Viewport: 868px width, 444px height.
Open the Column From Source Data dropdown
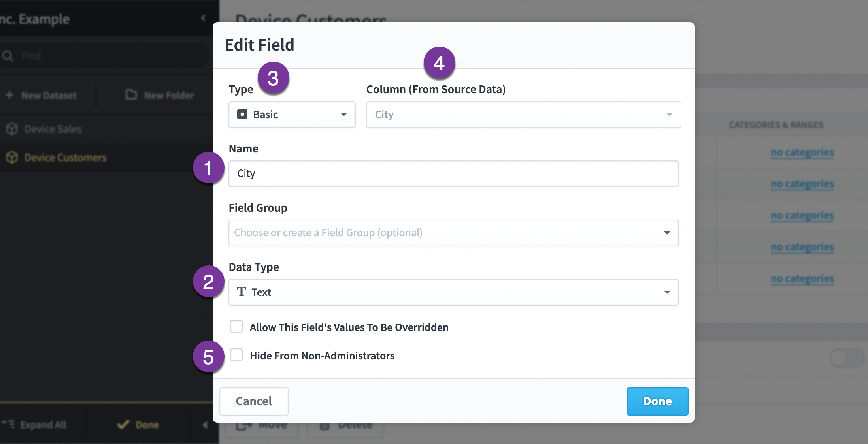click(524, 115)
